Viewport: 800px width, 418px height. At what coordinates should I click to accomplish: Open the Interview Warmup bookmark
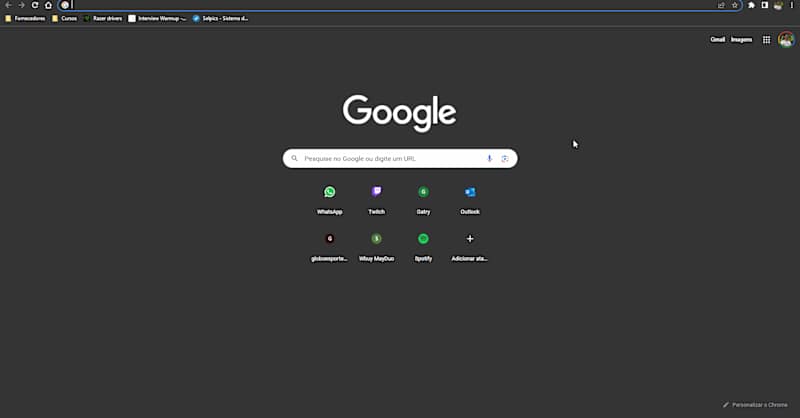click(x=157, y=18)
